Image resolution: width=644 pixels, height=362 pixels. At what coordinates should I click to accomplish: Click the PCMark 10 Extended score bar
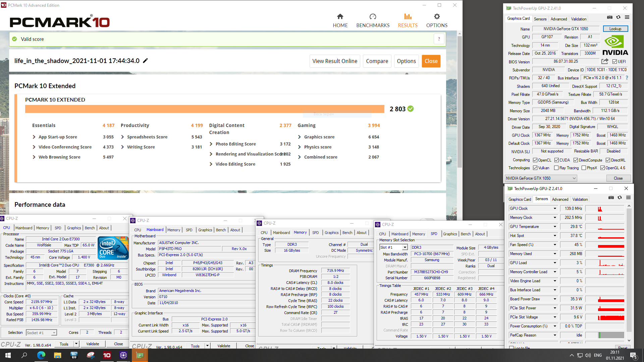click(x=205, y=109)
